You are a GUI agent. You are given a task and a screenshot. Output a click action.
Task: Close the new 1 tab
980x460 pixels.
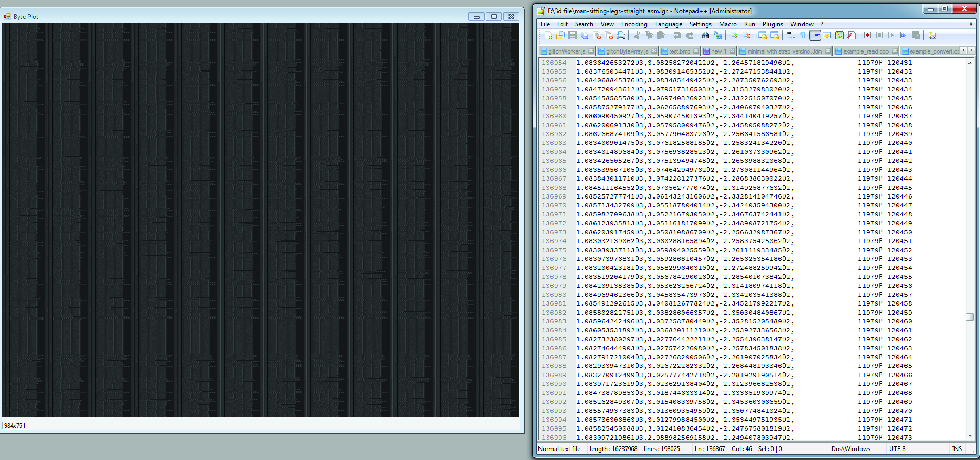pyautogui.click(x=732, y=51)
